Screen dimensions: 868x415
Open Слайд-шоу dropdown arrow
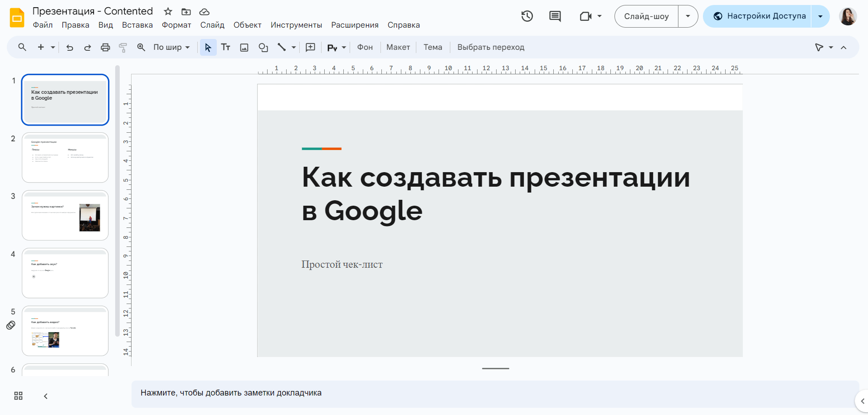688,16
